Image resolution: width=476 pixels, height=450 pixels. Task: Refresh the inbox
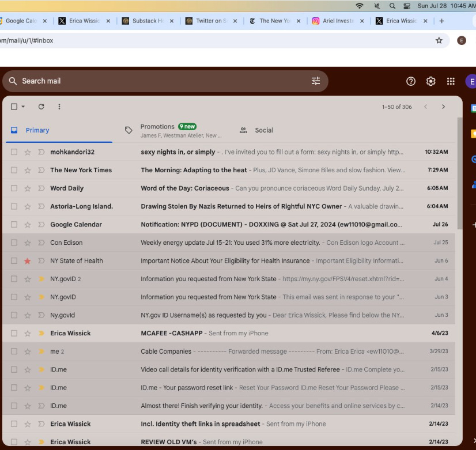41,107
